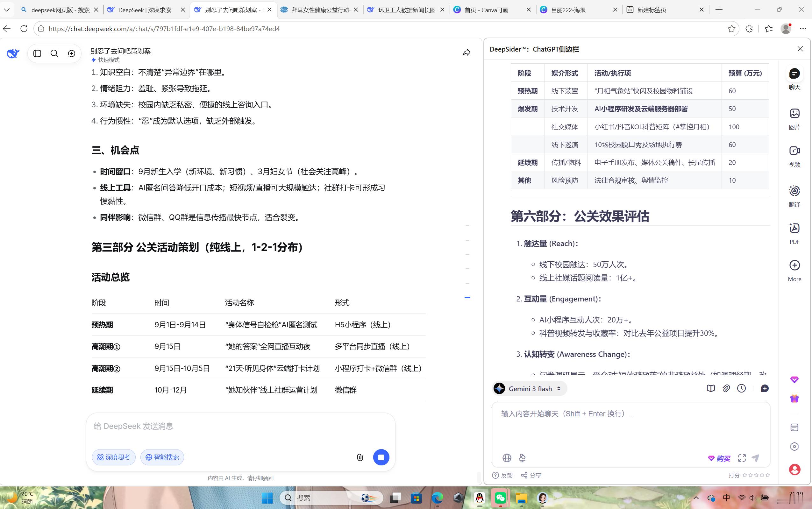Start a new DeepSeek chat
812x509 pixels.
tap(72, 53)
